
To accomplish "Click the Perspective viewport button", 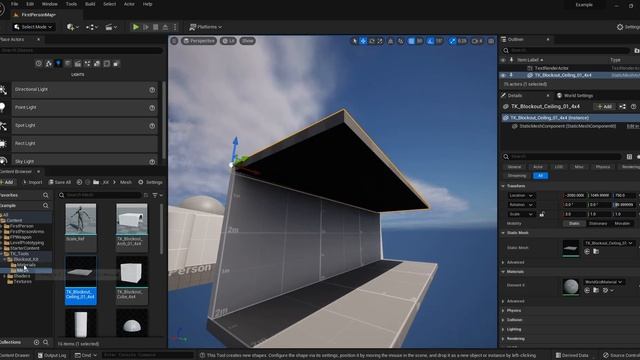I will tap(199, 41).
